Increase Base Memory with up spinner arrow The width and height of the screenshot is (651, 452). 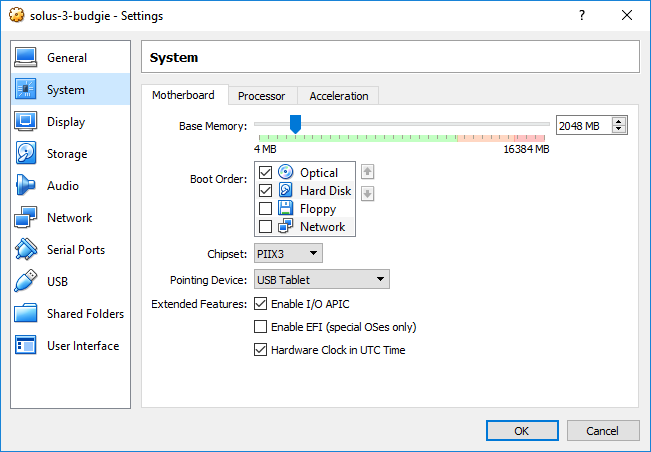click(619, 122)
